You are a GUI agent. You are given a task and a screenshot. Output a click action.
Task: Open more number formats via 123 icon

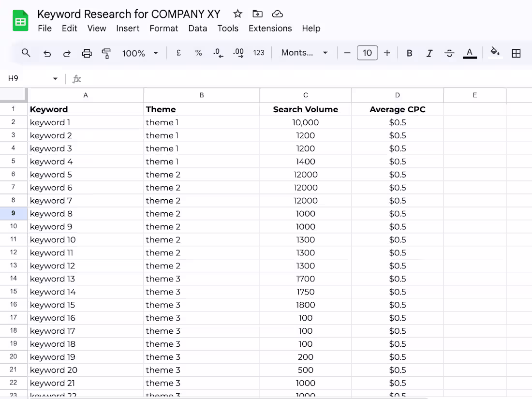(x=259, y=53)
